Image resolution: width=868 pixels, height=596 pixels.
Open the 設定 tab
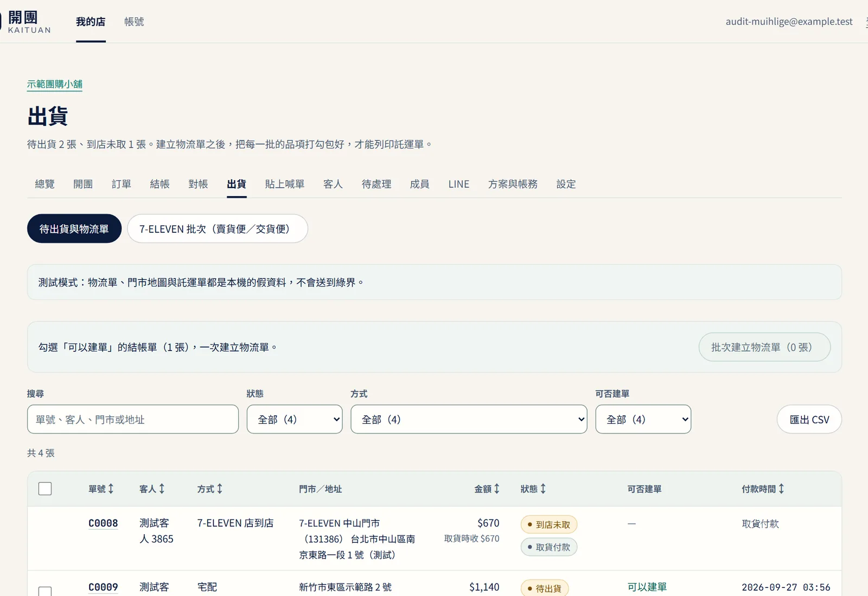[x=566, y=184]
